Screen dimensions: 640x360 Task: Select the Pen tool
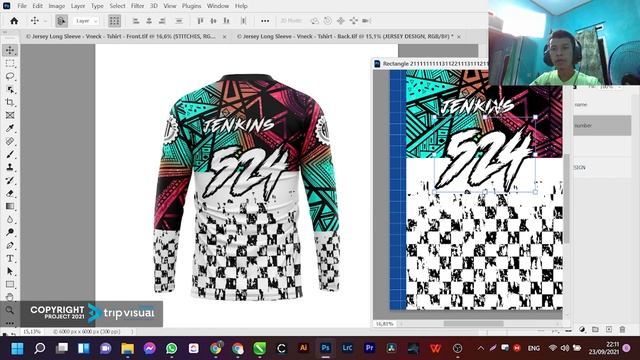point(10,245)
